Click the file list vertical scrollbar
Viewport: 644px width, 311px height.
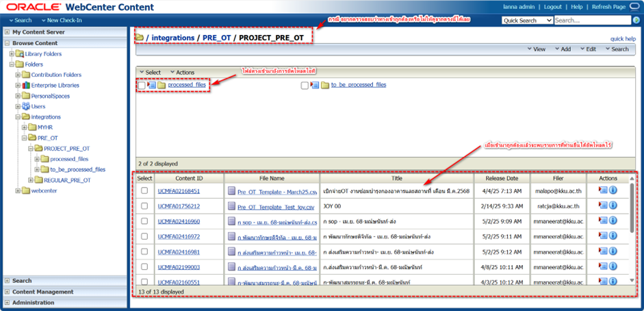click(632, 233)
